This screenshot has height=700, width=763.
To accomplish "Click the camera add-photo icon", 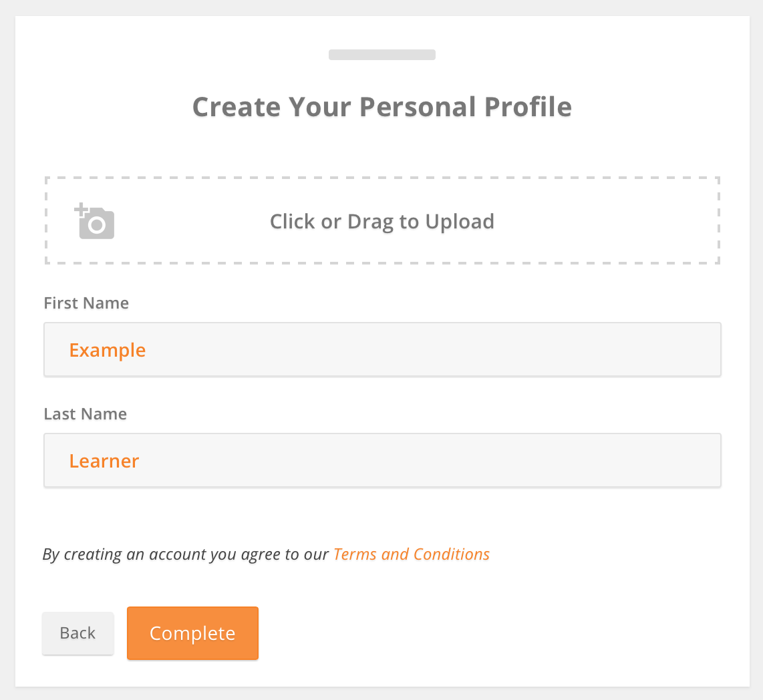I will pos(94,221).
